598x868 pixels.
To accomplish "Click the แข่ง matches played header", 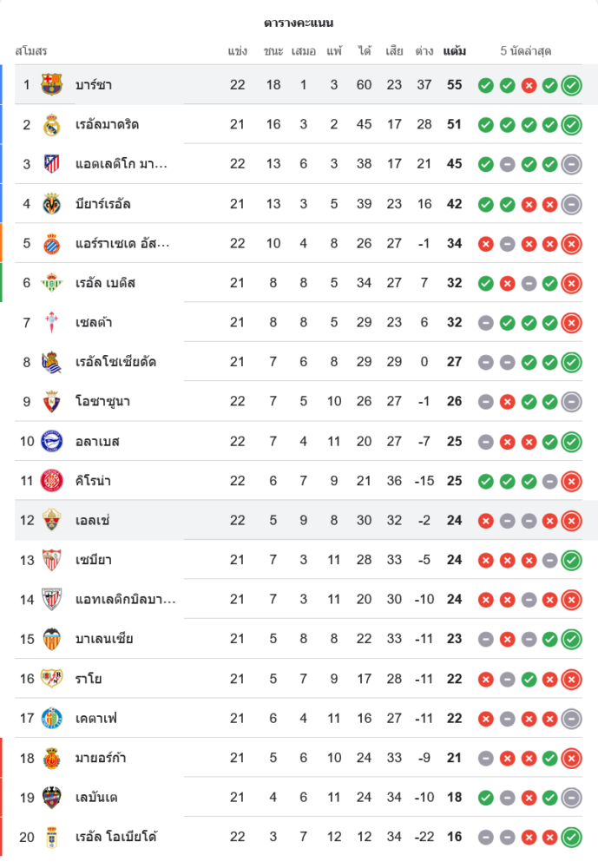I will coord(238,51).
